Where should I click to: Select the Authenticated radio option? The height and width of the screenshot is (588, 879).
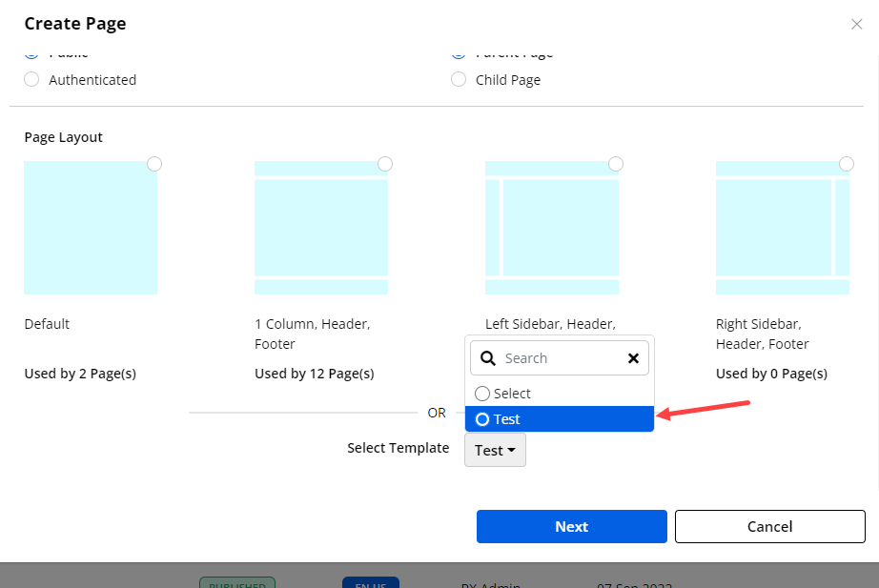(x=31, y=80)
